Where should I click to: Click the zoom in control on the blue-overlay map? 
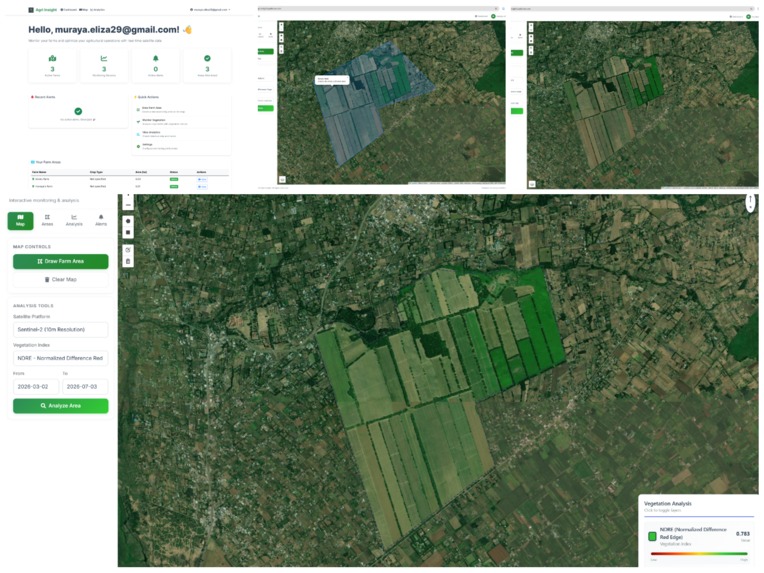point(281,26)
